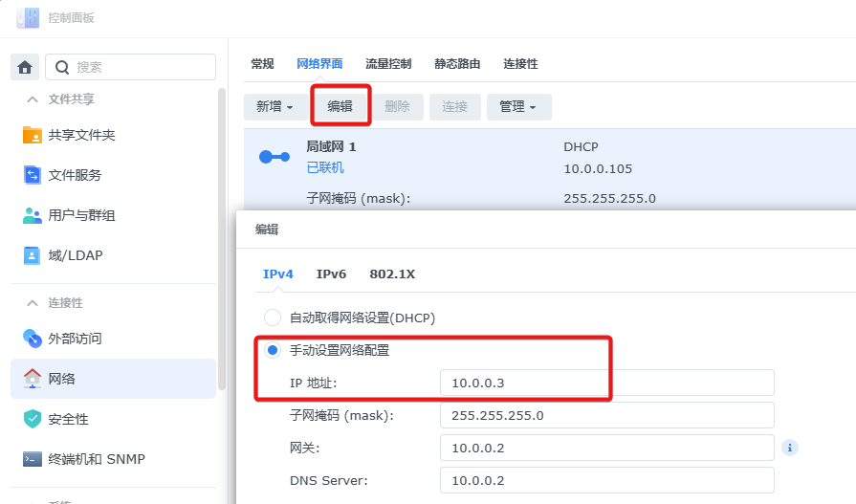Open the Create (新增) dropdown
This screenshot has height=504, width=856.
(274, 106)
